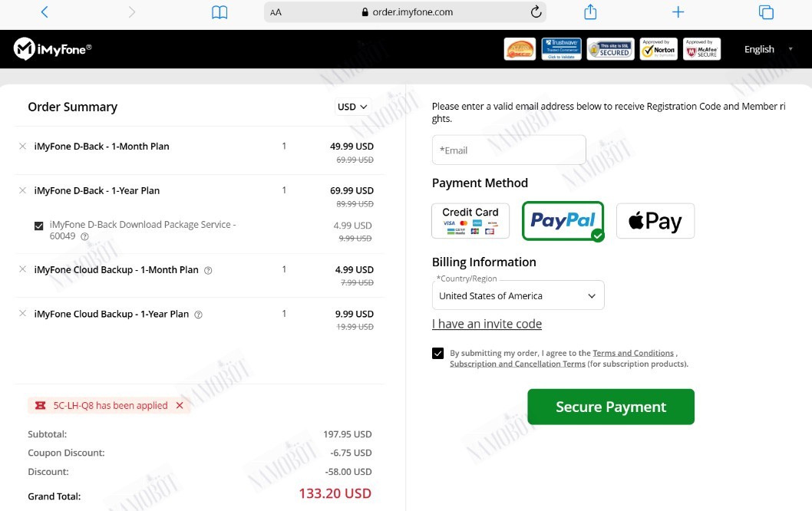Open Safari bookmarks book icon
The height and width of the screenshot is (511, 812).
click(x=220, y=12)
